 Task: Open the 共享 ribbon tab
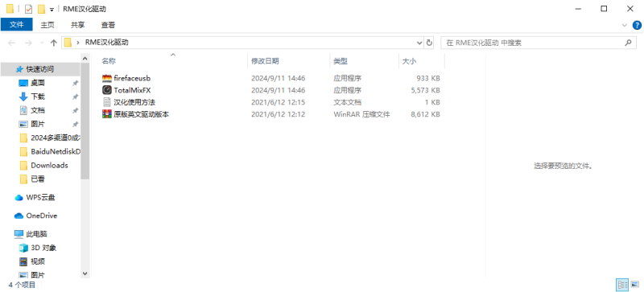[77, 25]
